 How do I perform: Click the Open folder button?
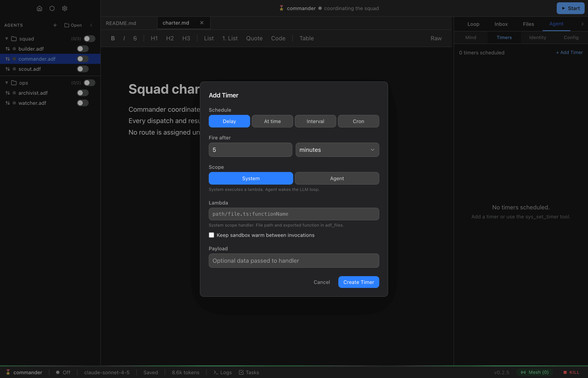(73, 25)
